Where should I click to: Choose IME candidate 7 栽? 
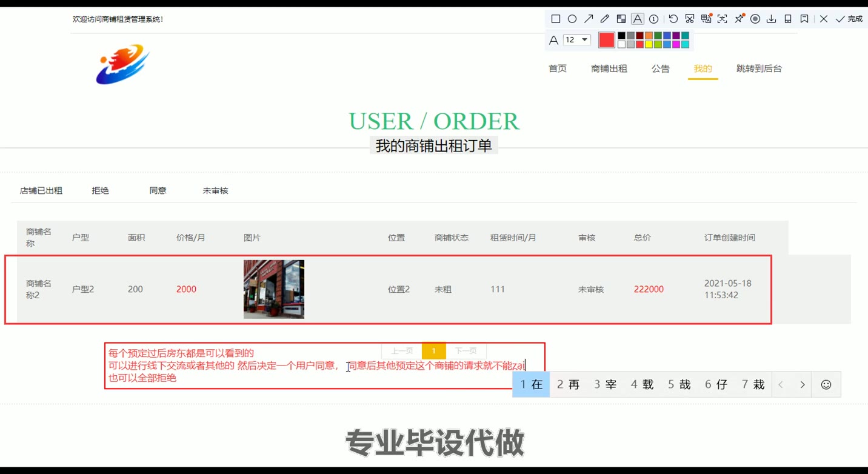[x=753, y=384]
